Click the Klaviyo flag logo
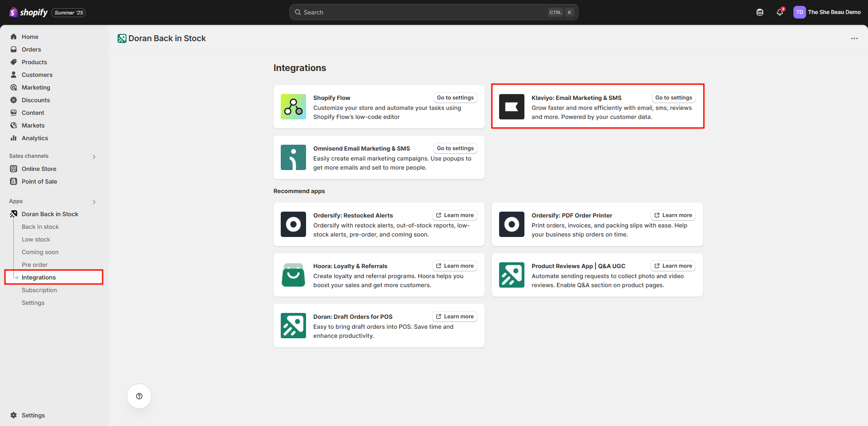The image size is (868, 426). pyautogui.click(x=512, y=107)
